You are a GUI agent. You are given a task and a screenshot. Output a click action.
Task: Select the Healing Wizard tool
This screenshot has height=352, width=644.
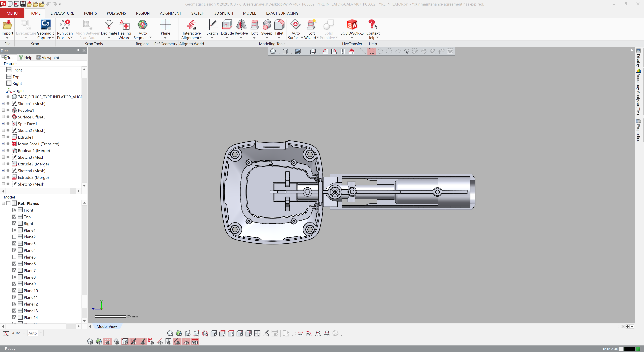coord(124,29)
